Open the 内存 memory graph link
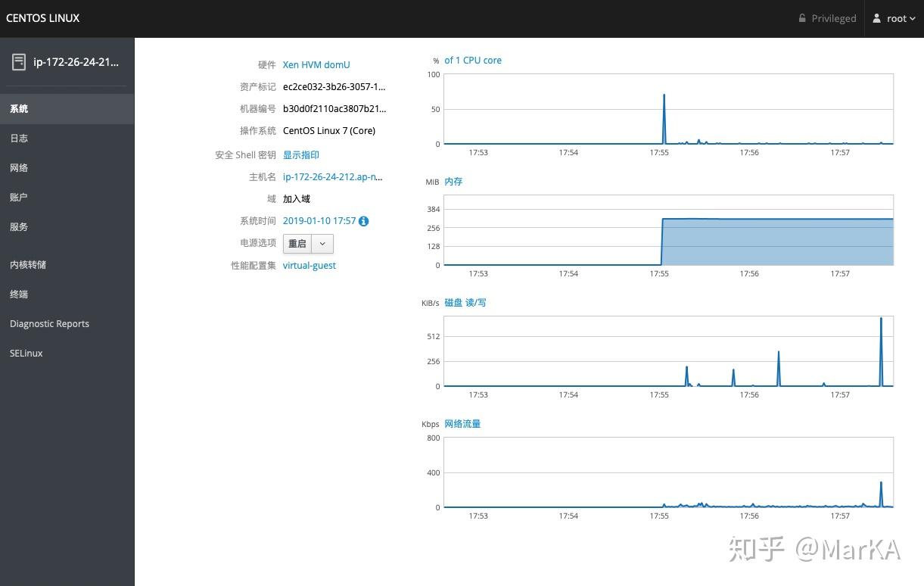The width and height of the screenshot is (924, 586). (x=453, y=182)
